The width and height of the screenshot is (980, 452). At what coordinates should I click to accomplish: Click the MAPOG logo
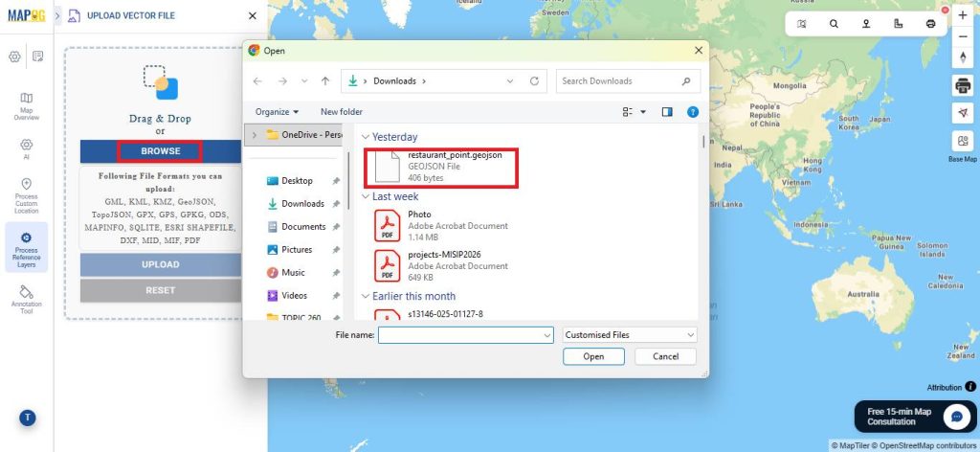tap(26, 15)
